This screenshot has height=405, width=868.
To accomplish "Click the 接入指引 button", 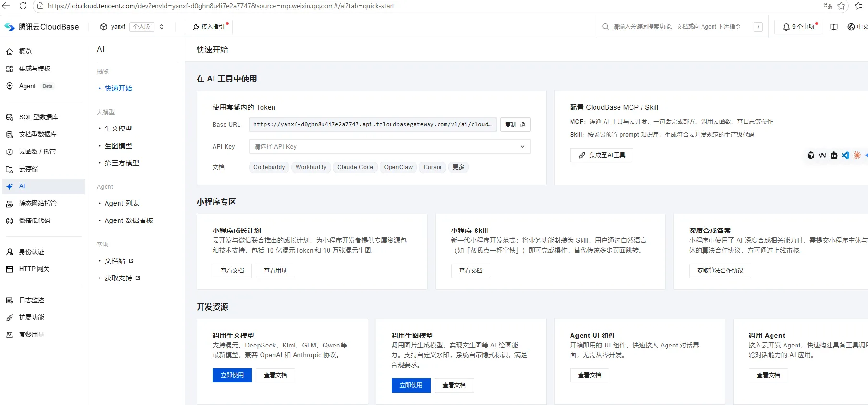I will pos(209,27).
